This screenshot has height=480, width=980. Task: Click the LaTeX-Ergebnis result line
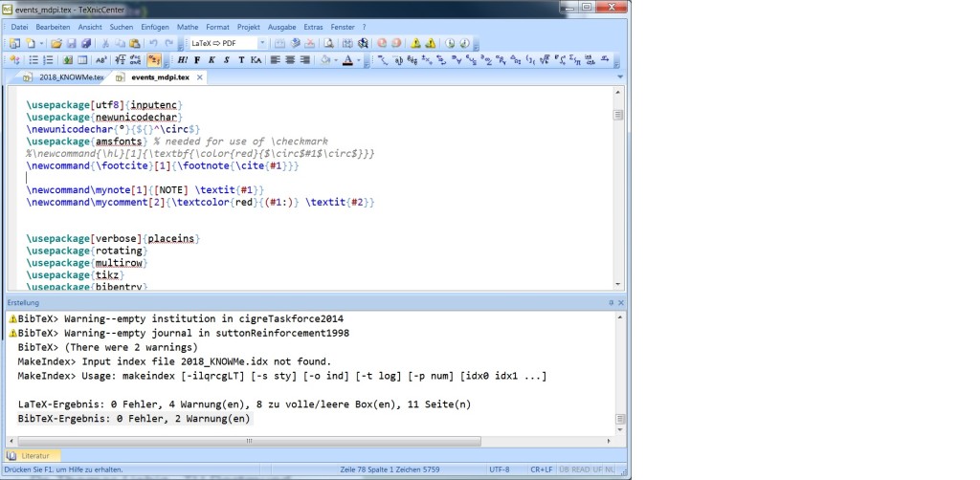click(244, 404)
